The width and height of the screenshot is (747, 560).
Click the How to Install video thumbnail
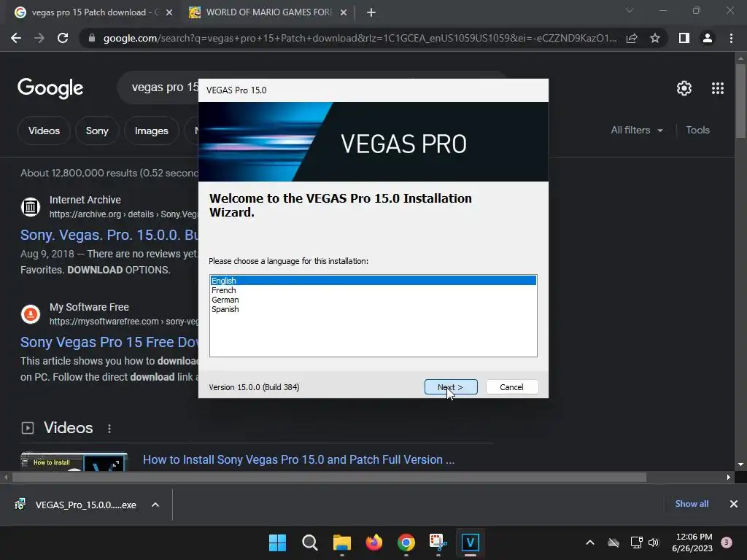pos(74,462)
